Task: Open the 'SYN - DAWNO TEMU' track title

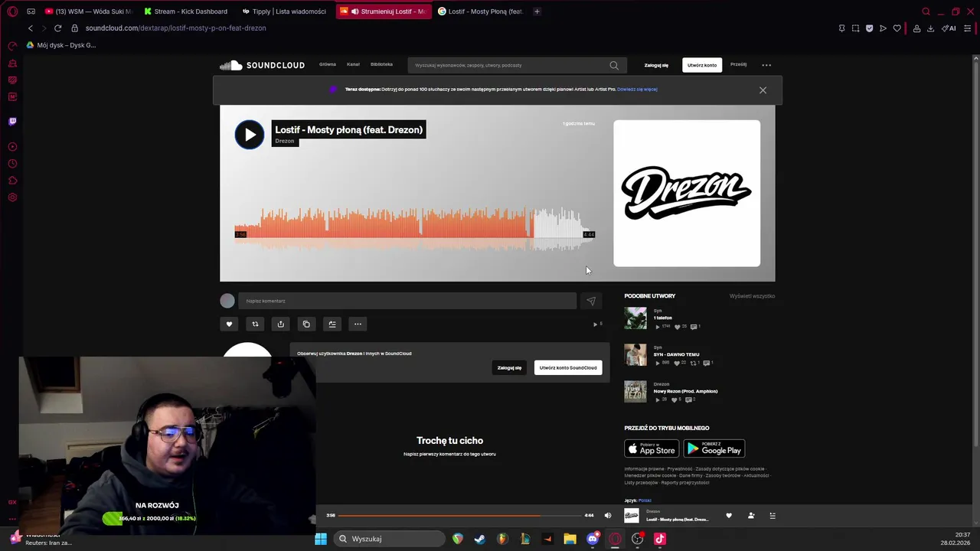Action: click(x=676, y=354)
